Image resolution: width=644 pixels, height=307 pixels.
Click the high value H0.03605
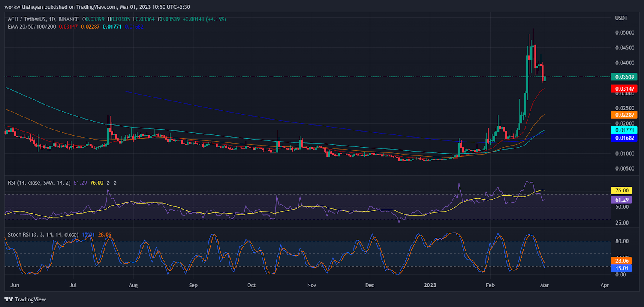pyautogui.click(x=119, y=19)
